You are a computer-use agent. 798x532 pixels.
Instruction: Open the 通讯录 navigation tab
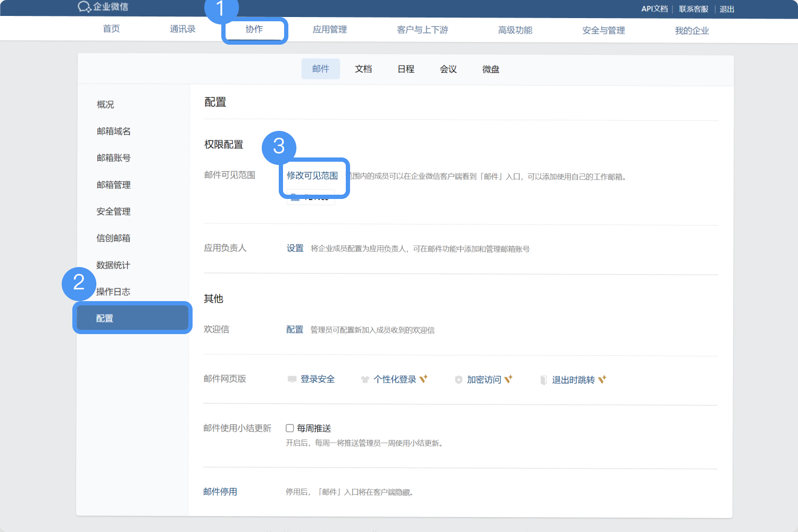[182, 29]
